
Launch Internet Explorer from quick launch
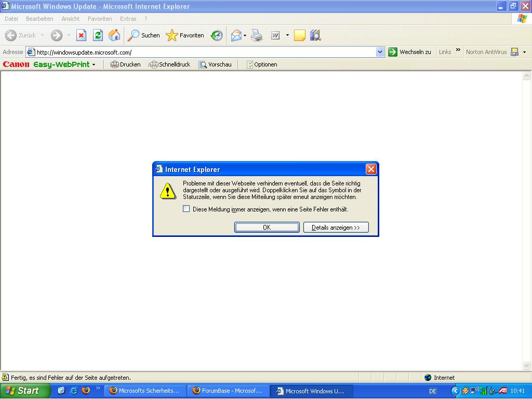pos(73,391)
